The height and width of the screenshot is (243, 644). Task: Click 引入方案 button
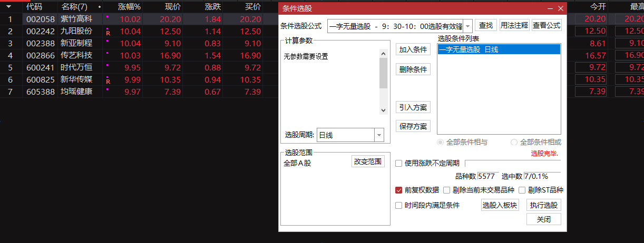tap(413, 107)
